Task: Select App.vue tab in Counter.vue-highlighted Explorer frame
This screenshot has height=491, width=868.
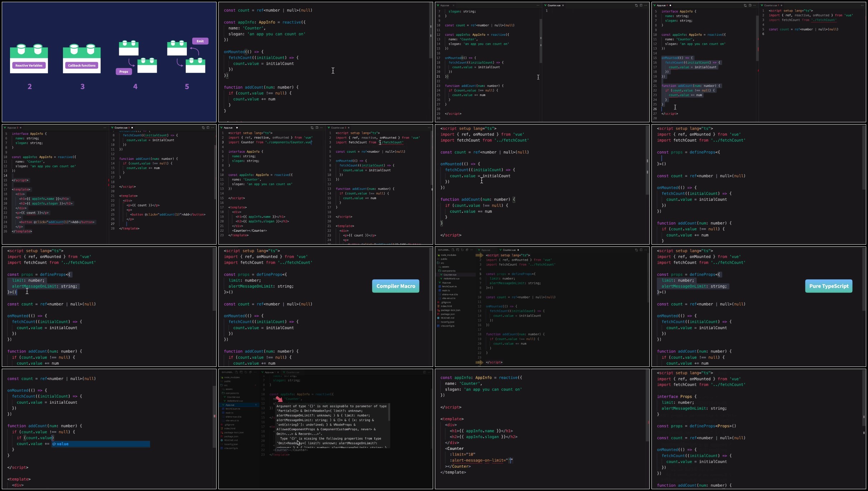Action: point(485,250)
